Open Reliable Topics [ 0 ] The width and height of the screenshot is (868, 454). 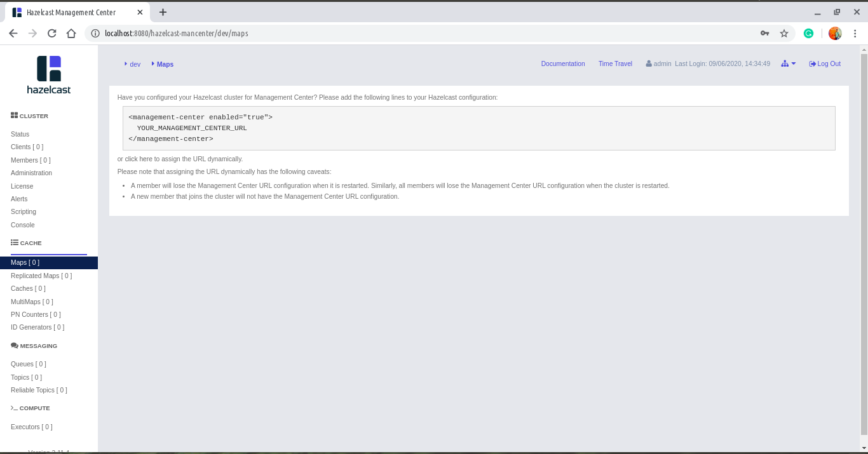[39, 390]
